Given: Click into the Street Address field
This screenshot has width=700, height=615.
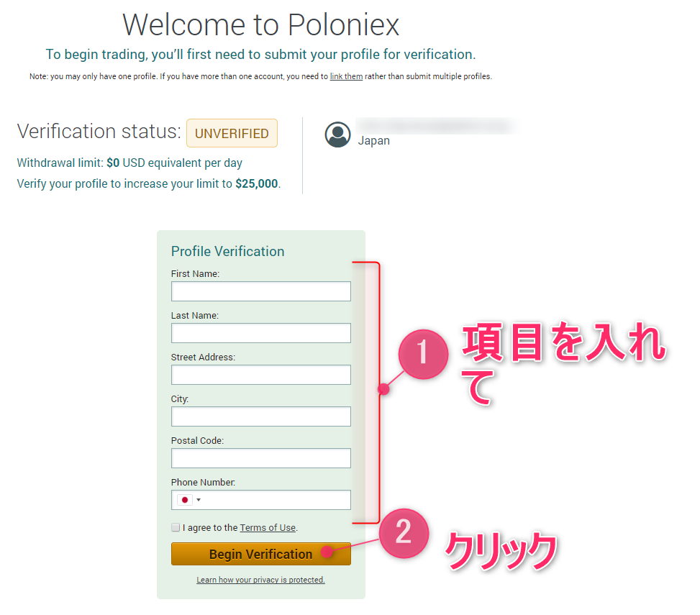Looking at the screenshot, I should [x=260, y=375].
